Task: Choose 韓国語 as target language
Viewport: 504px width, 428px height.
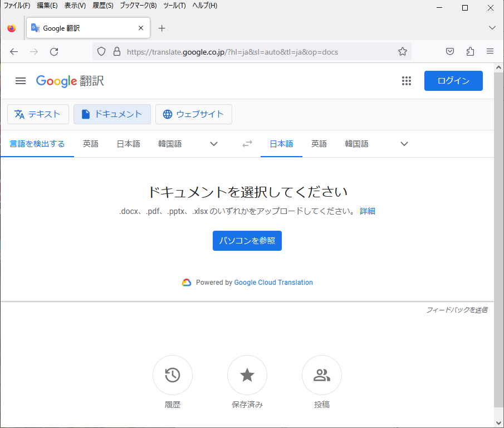Action: click(x=356, y=144)
